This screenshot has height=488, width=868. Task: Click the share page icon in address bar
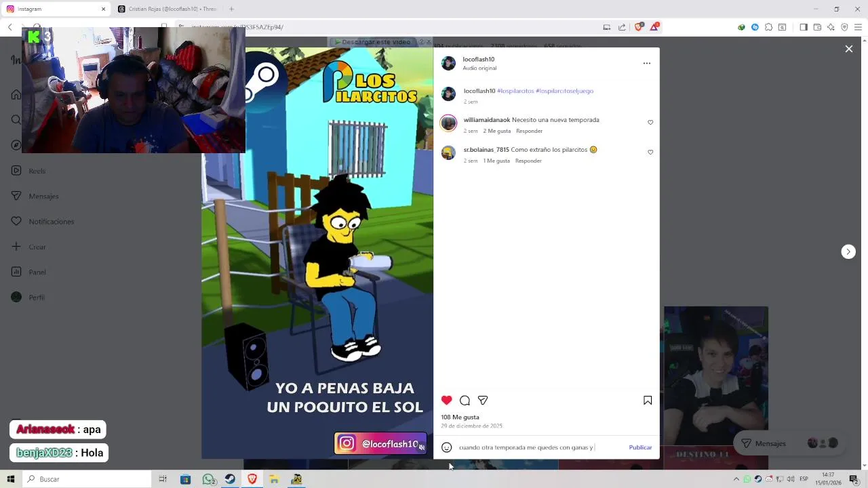(x=622, y=27)
